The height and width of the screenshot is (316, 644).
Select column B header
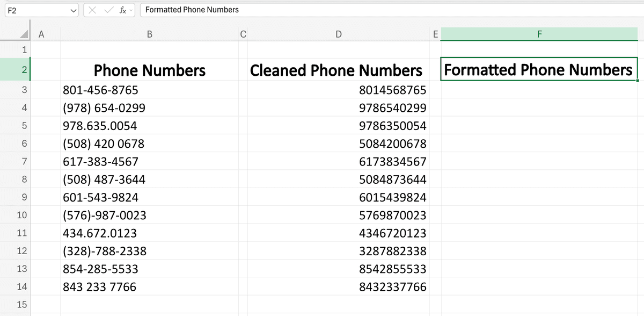(x=149, y=34)
